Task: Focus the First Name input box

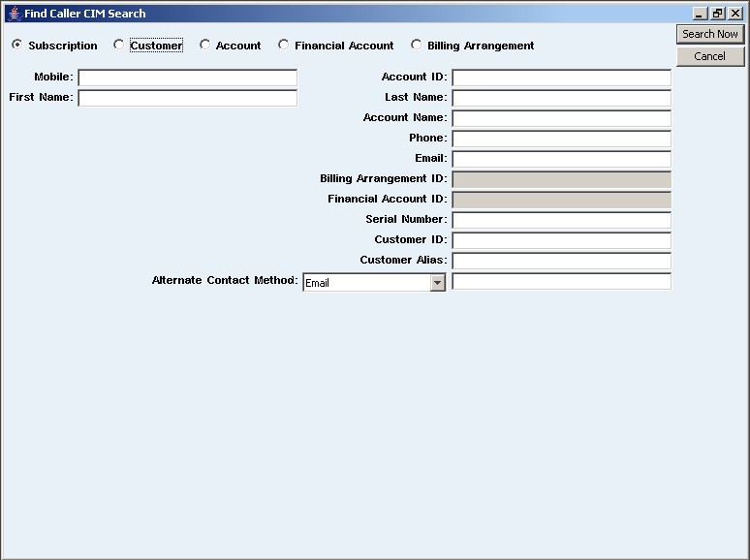Action: point(187,98)
